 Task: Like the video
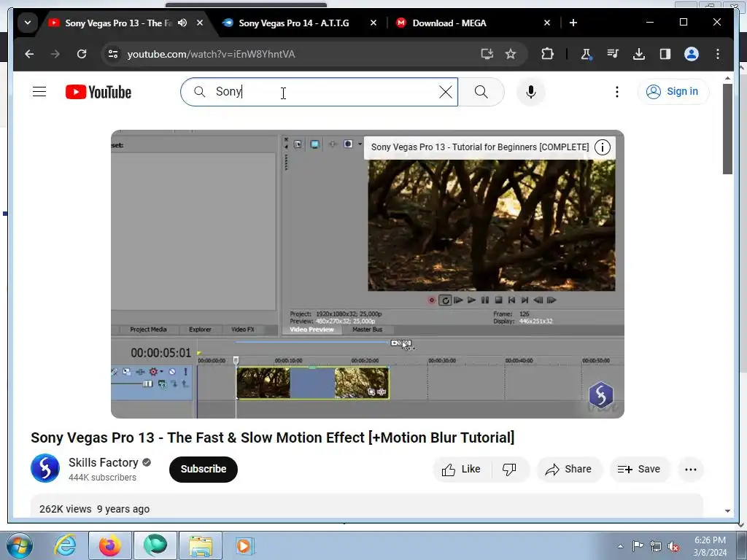462,470
